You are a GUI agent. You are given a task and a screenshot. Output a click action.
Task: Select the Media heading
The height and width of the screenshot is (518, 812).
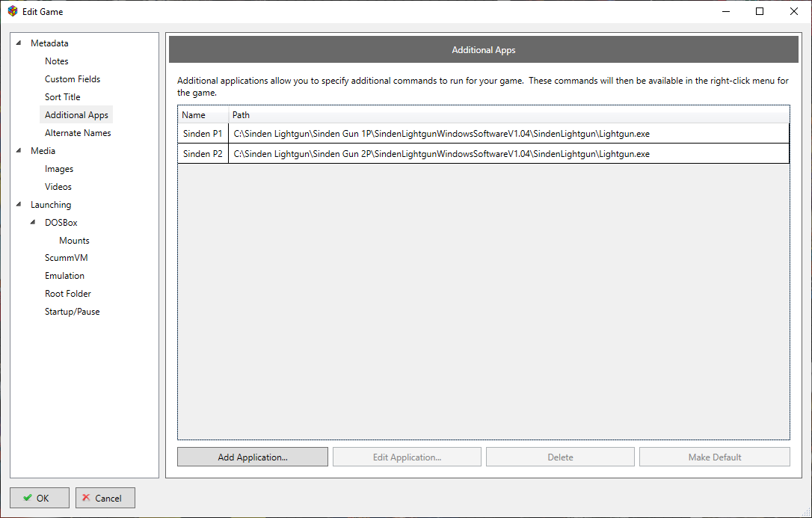[x=43, y=150]
